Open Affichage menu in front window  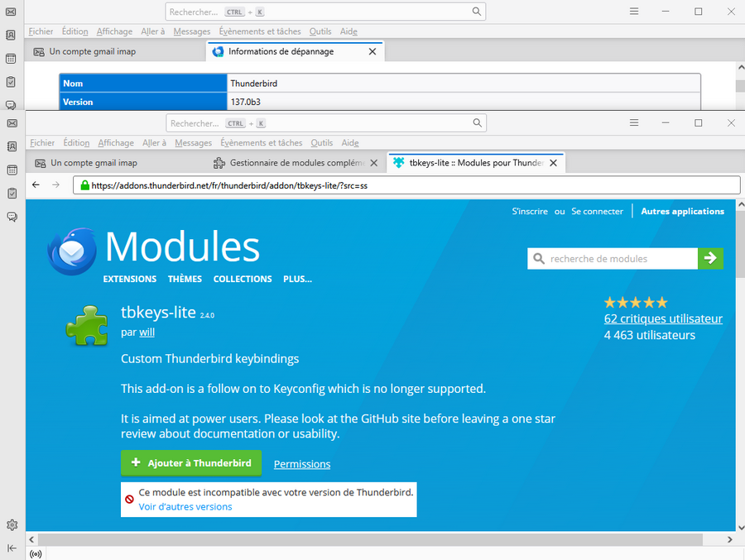point(116,143)
